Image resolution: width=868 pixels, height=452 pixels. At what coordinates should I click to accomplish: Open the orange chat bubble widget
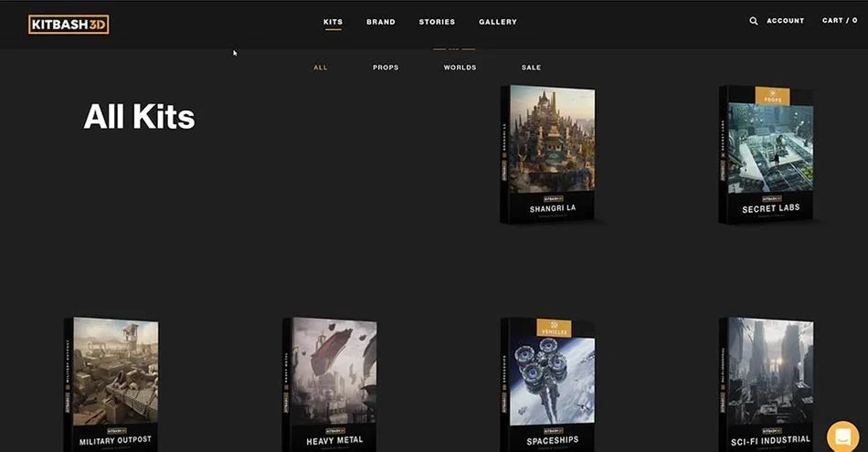point(843,437)
